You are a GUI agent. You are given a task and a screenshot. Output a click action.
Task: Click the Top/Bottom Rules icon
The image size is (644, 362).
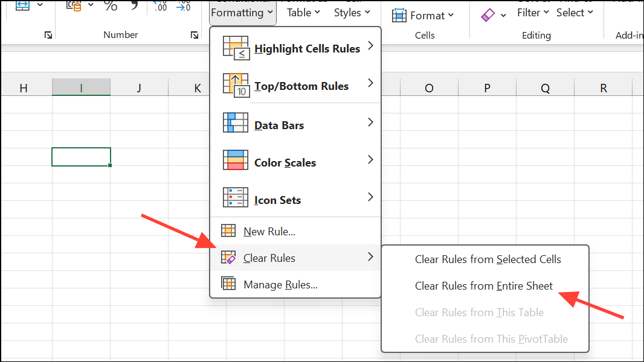point(236,86)
